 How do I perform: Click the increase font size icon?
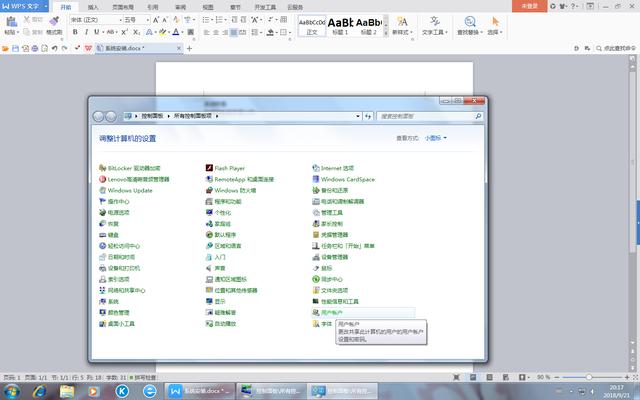[x=156, y=20]
